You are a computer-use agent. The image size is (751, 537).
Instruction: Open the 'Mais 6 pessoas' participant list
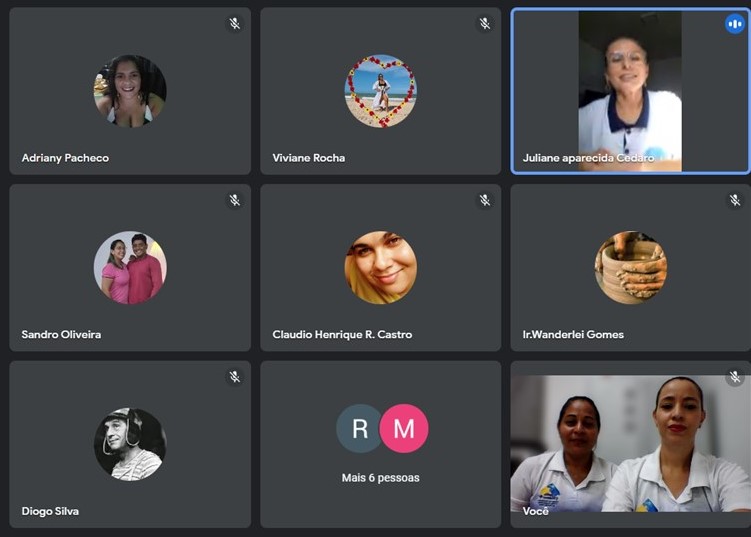coord(381,478)
